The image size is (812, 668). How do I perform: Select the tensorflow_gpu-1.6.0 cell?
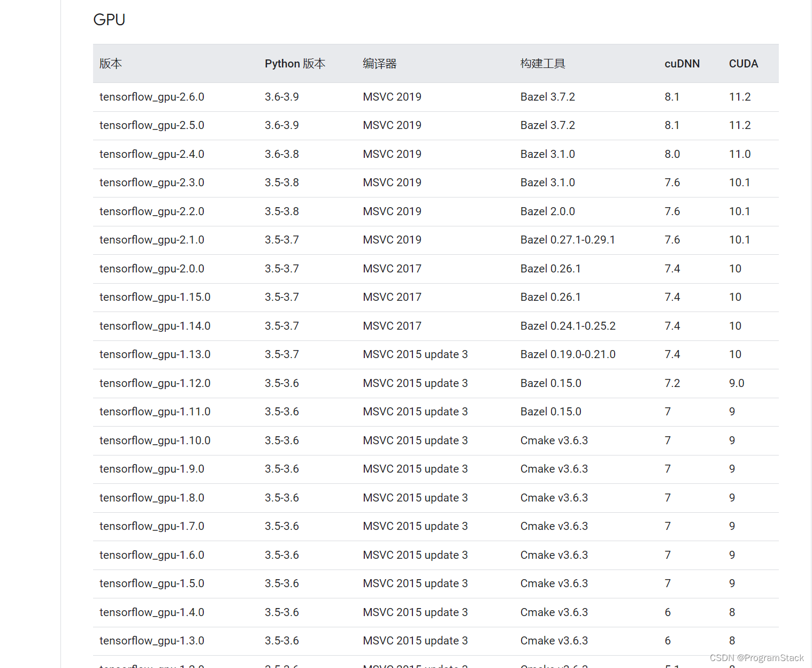pyautogui.click(x=152, y=555)
